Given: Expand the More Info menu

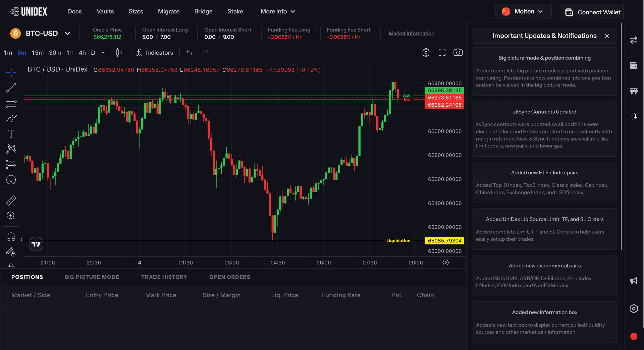Looking at the screenshot, I should [278, 11].
